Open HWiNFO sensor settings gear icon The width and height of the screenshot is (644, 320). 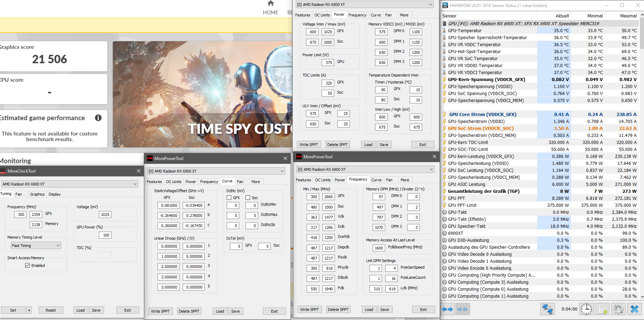618,309
